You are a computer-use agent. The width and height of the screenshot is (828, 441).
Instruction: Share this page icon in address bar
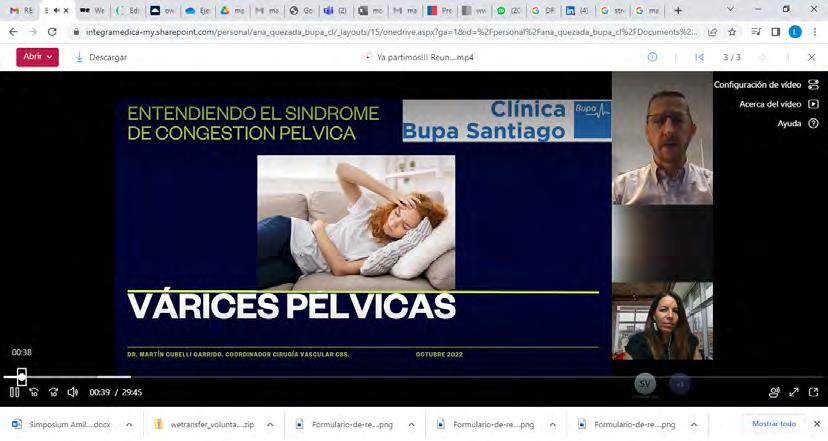[x=713, y=32]
